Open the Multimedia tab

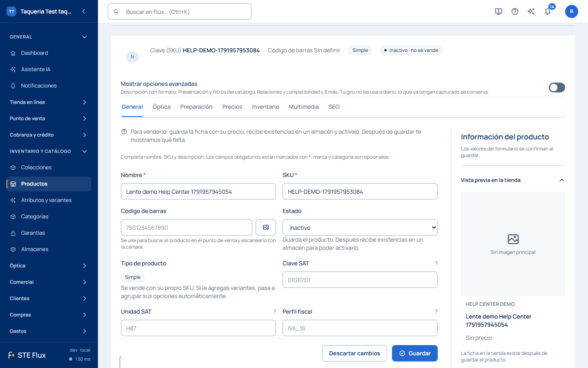[304, 107]
